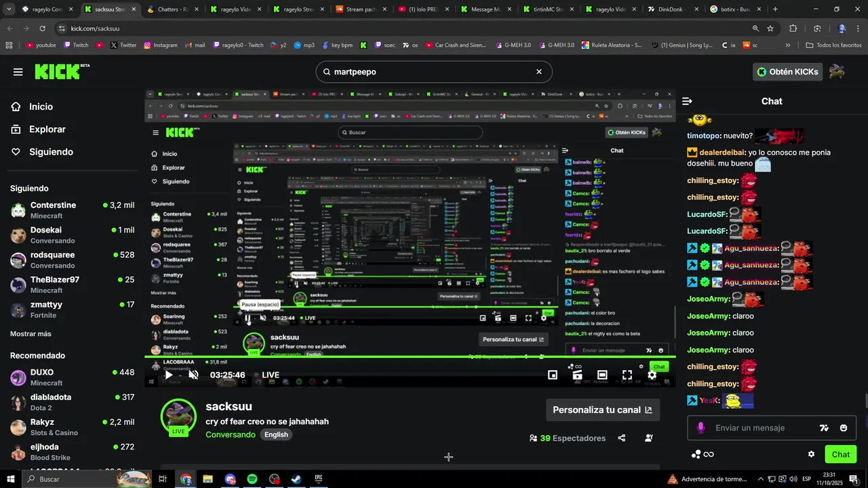868x488 pixels.
Task: Show hidden system tray icons
Action: 760,479
